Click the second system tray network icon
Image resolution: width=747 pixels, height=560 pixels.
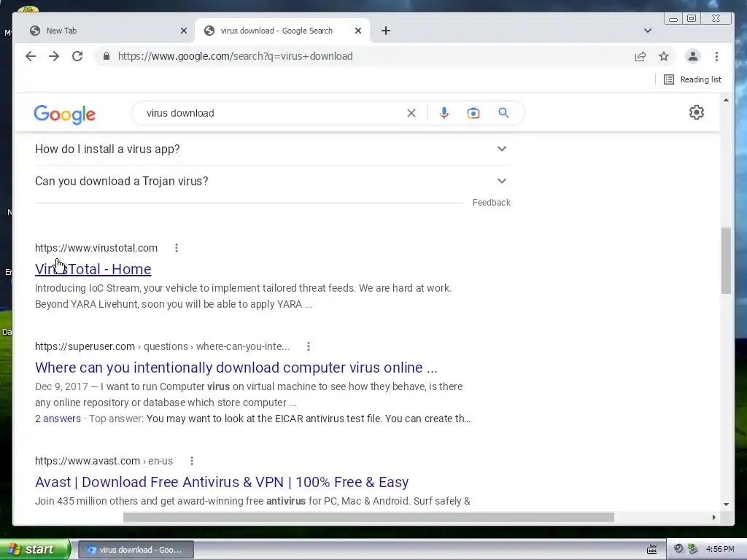click(x=693, y=549)
